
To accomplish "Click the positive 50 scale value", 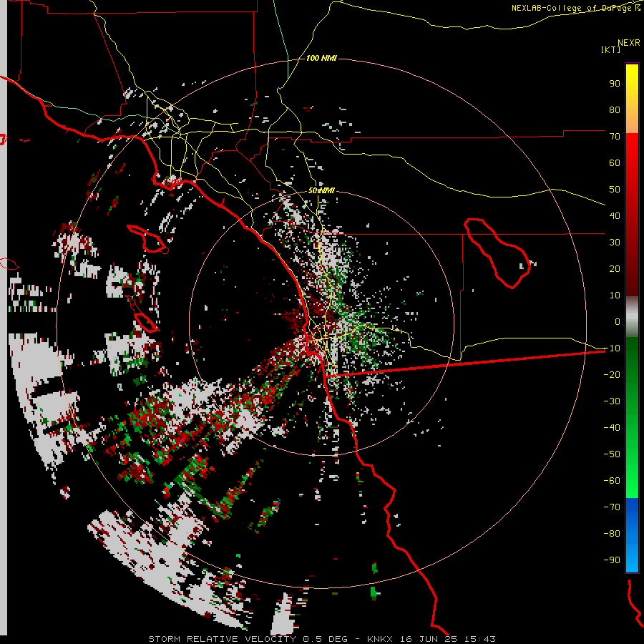I will [615, 190].
